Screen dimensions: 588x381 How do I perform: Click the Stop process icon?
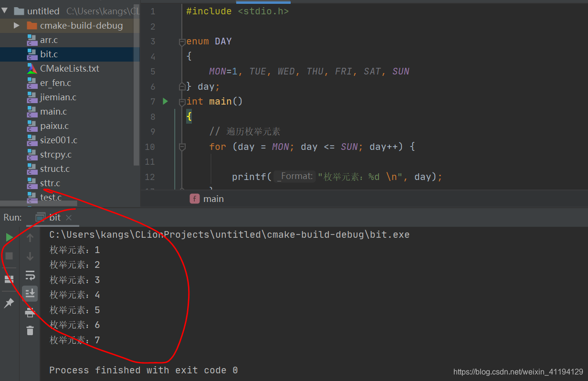[9, 256]
